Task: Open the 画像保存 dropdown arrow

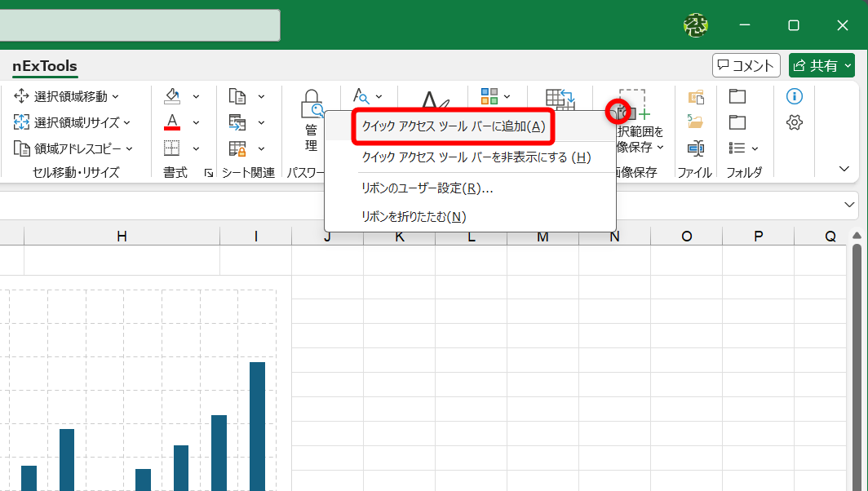Action: [x=661, y=148]
